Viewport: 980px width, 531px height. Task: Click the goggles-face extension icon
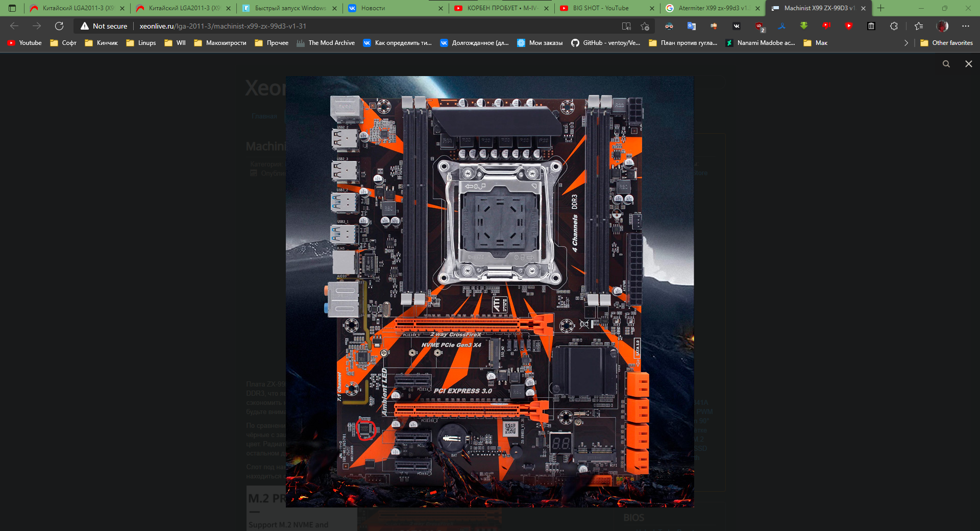(x=669, y=26)
